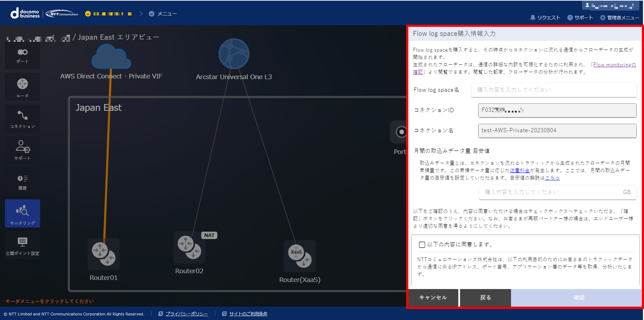The width and height of the screenshot is (644, 320).
Task: Click the コネクション名 field
Action: [557, 131]
